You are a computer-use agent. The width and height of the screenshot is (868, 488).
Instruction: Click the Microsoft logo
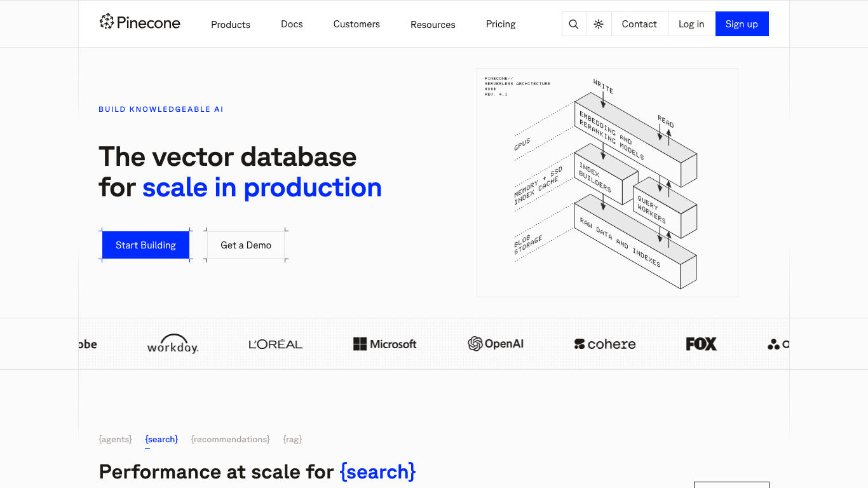pyautogui.click(x=385, y=344)
